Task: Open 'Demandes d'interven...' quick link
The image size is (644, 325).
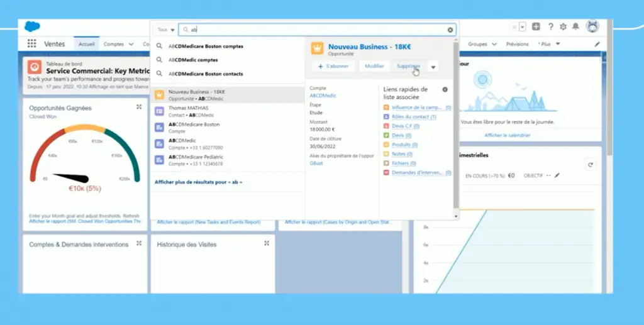Action: [418, 173]
